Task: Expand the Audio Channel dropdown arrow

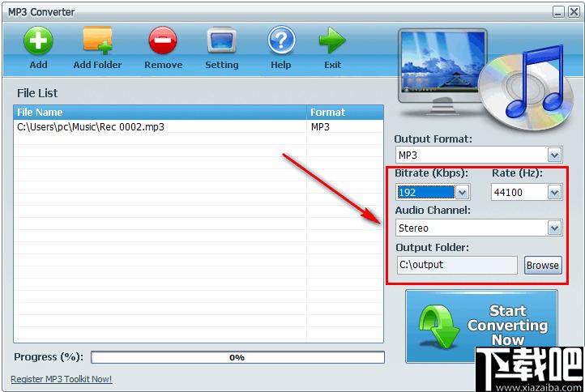Action: [554, 228]
